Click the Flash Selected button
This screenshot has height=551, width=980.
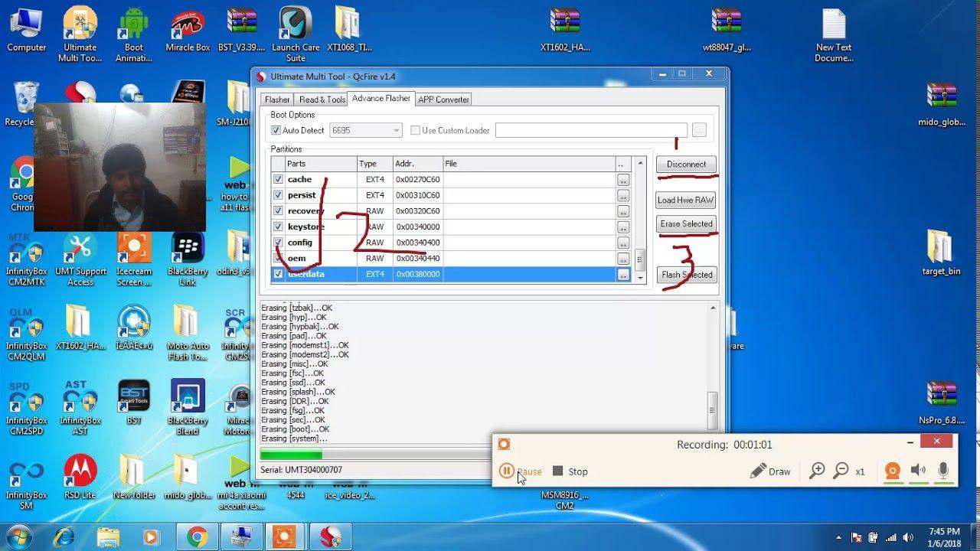pyautogui.click(x=686, y=275)
